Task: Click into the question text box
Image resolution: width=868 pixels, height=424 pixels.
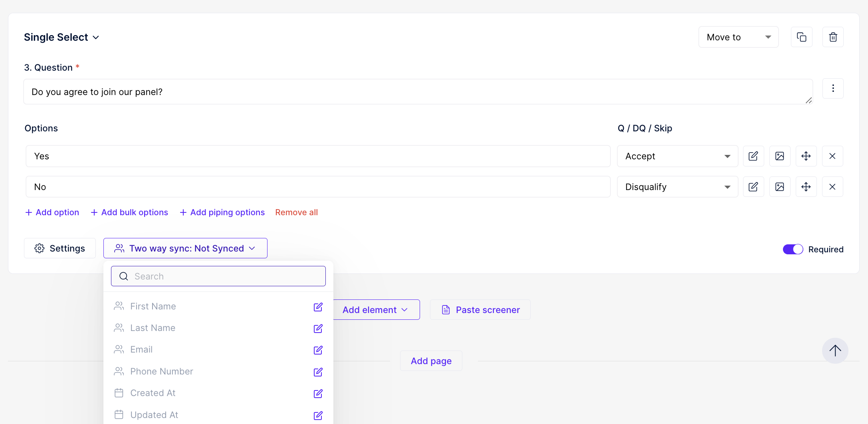Action: [x=418, y=92]
